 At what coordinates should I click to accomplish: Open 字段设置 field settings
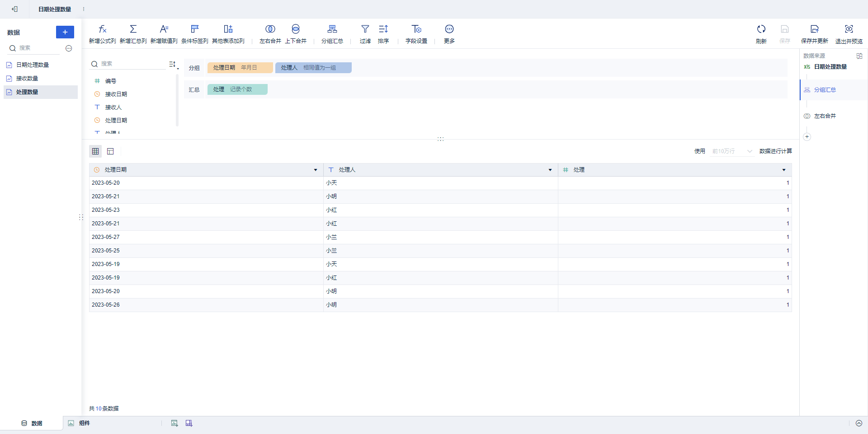(416, 29)
